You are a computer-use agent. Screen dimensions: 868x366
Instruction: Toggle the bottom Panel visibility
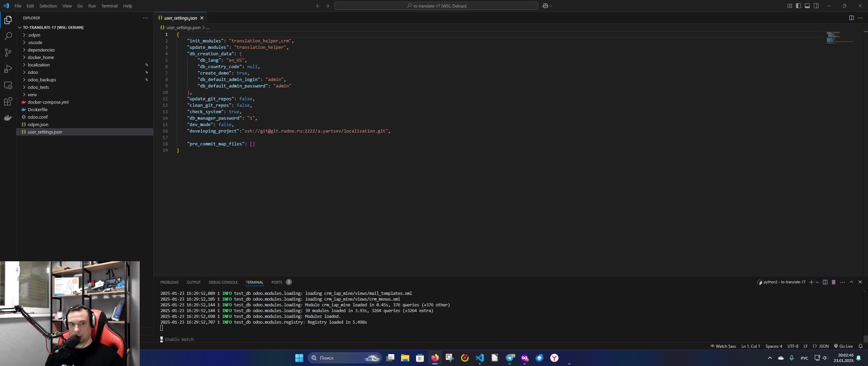(807, 6)
